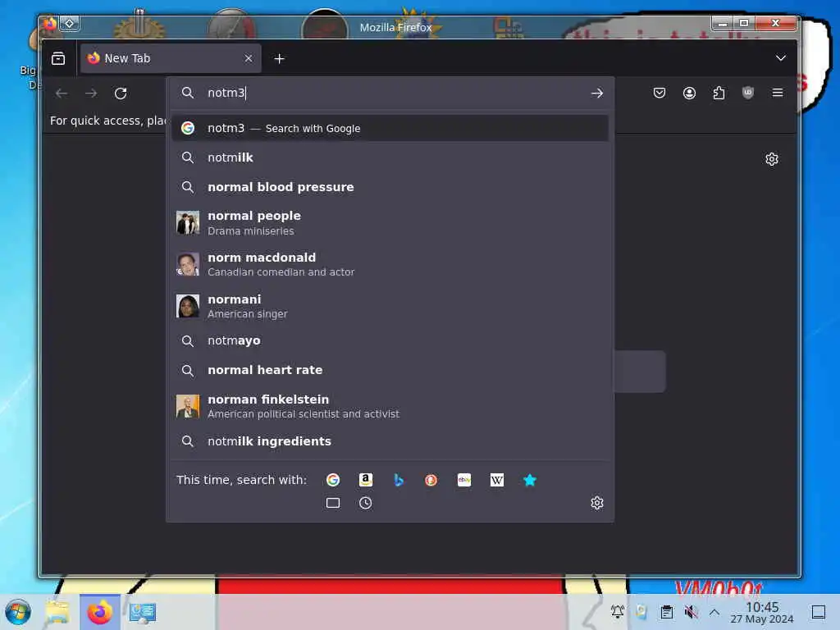Open the Firefox account icon
840x630 pixels.
(x=689, y=93)
